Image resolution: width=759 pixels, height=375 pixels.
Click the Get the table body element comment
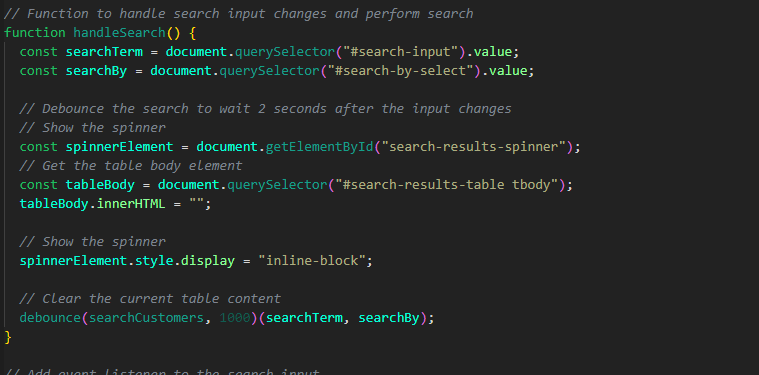pyautogui.click(x=131, y=165)
